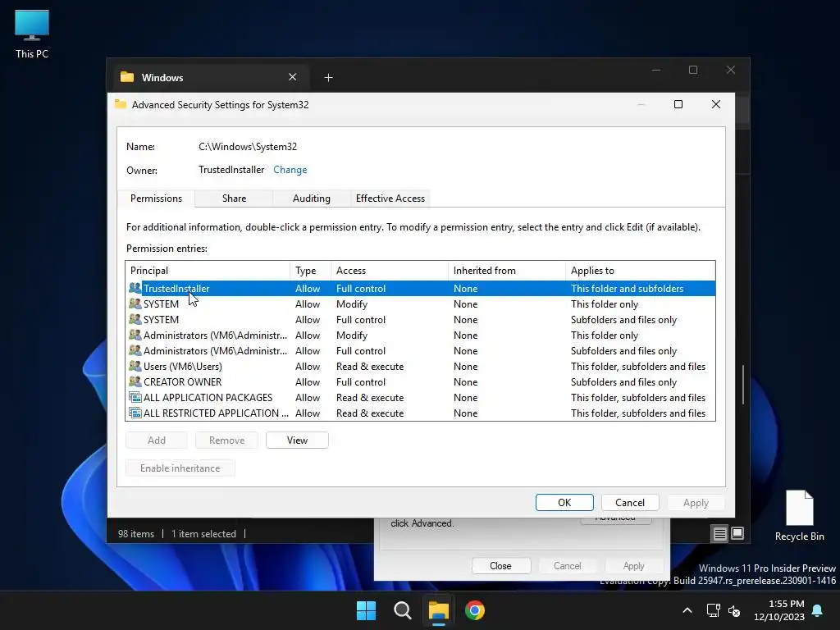Sort by Applies to column header
840x630 pixels.
click(x=640, y=271)
